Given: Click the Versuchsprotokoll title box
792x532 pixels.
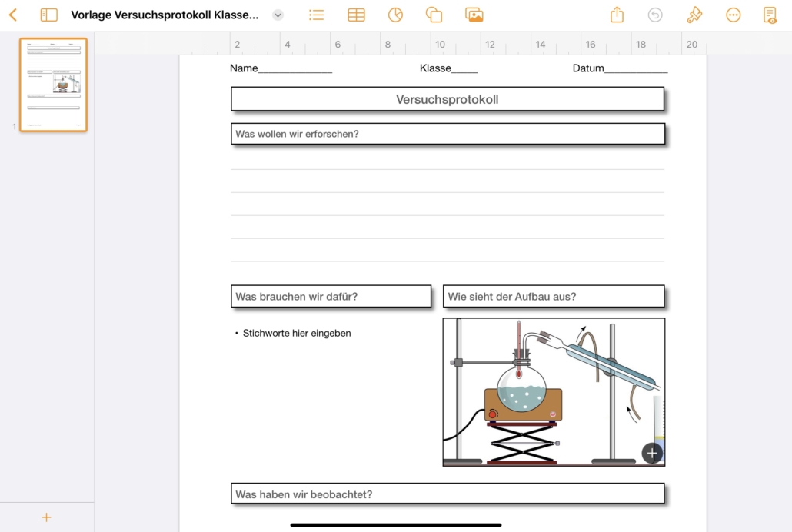Looking at the screenshot, I should pyautogui.click(x=447, y=99).
